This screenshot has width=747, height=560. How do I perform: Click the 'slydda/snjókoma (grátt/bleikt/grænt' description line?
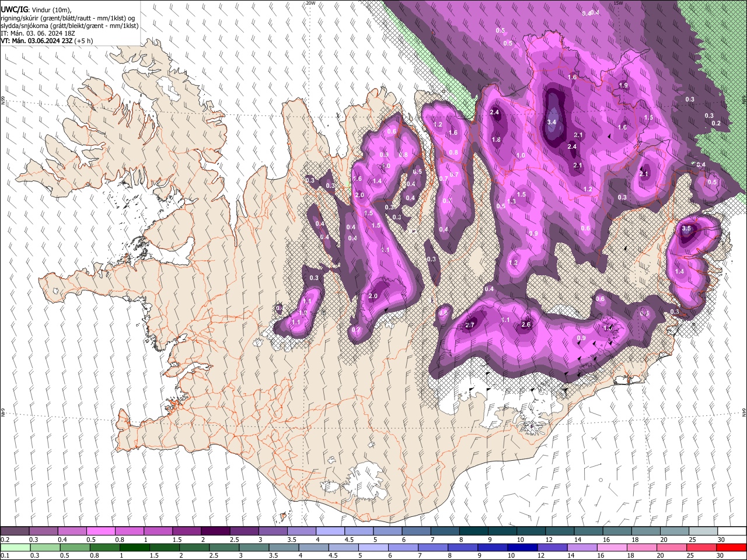click(69, 26)
